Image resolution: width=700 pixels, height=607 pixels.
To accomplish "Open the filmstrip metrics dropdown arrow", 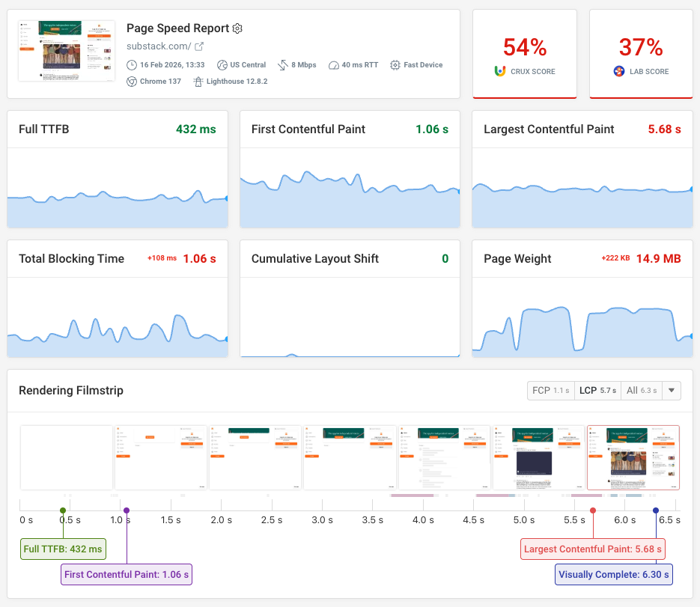I will click(x=671, y=390).
